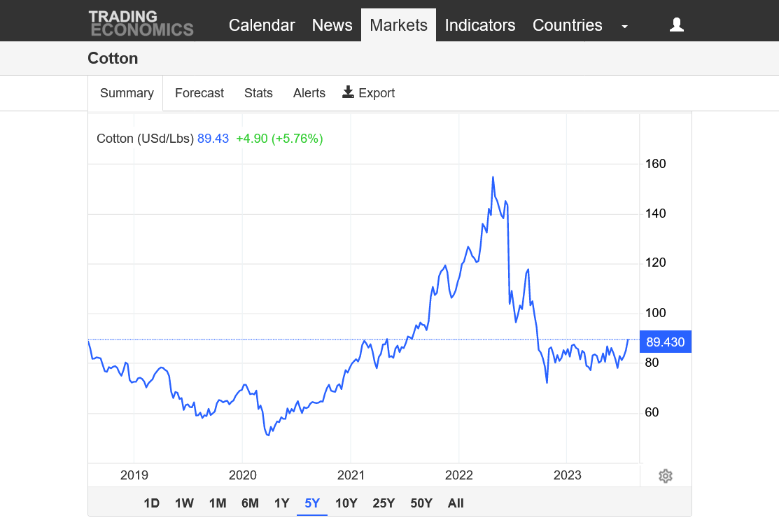Switch to the Summary tab
The image size is (779, 532).
(x=127, y=93)
